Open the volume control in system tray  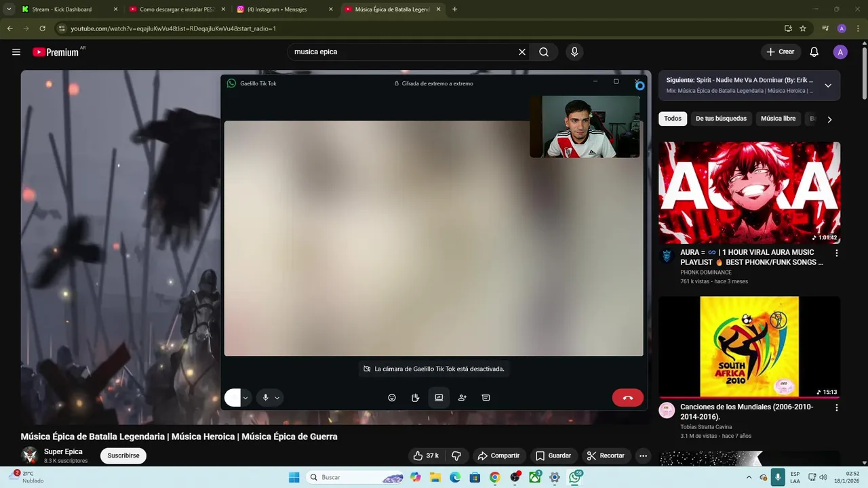[823, 477]
